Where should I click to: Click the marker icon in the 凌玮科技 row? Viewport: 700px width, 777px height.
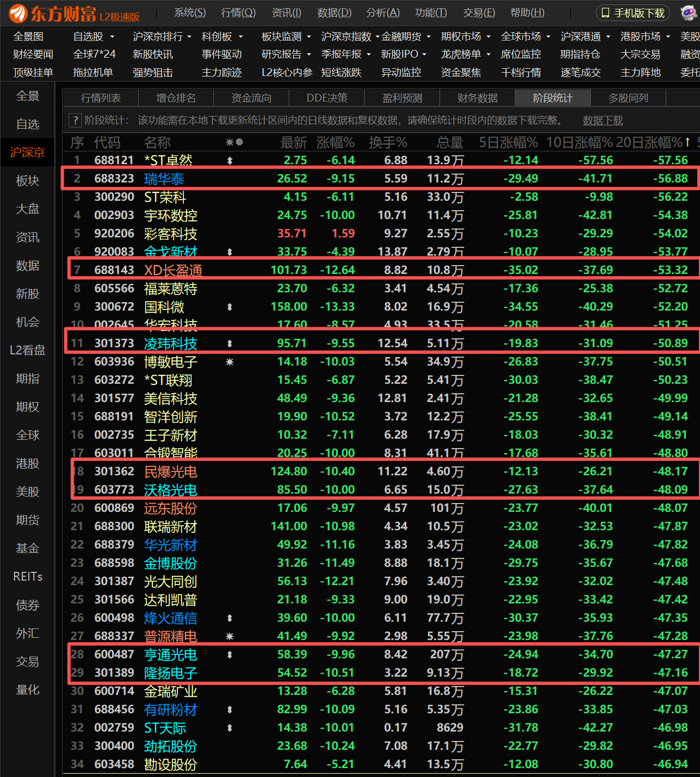pyautogui.click(x=230, y=344)
